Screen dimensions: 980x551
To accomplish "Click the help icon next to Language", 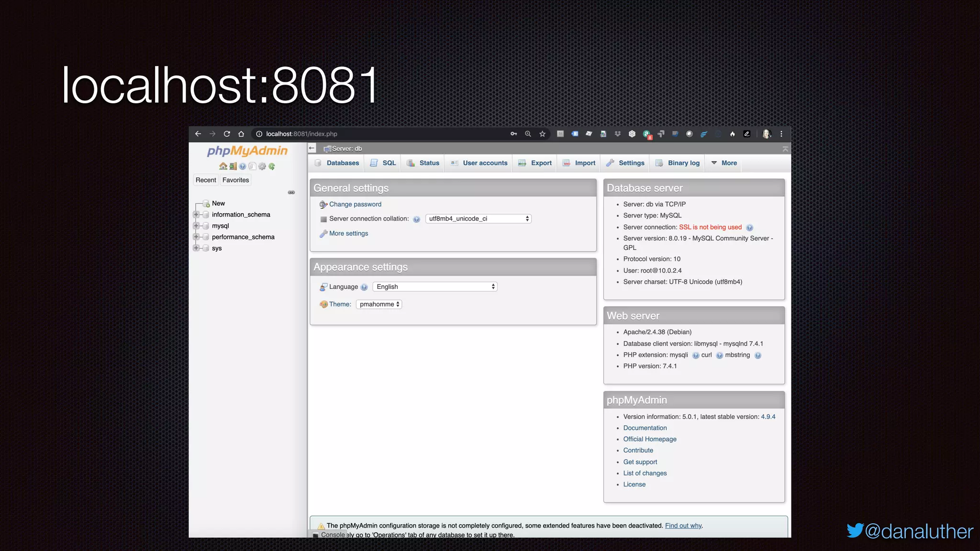I will tap(364, 287).
